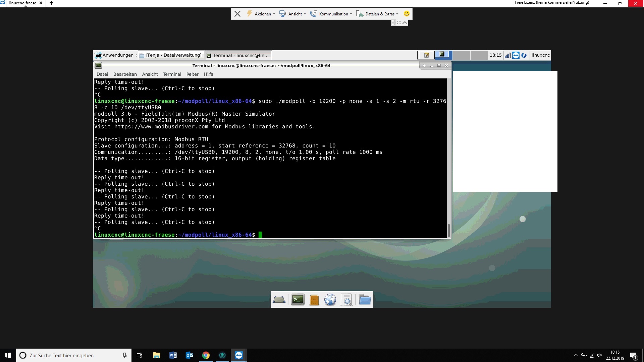Click the smiley feedback icon
Image resolution: width=644 pixels, height=362 pixels.
tap(407, 14)
